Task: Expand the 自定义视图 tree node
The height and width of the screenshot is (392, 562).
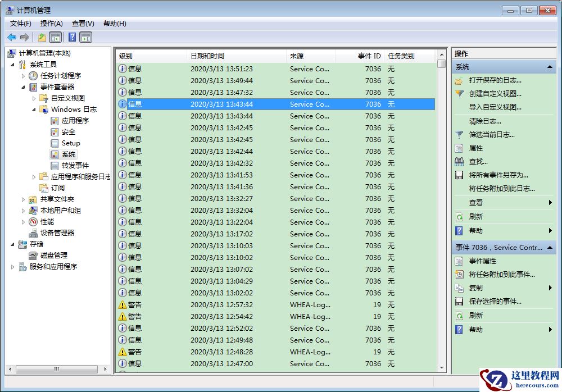Action: (x=35, y=98)
